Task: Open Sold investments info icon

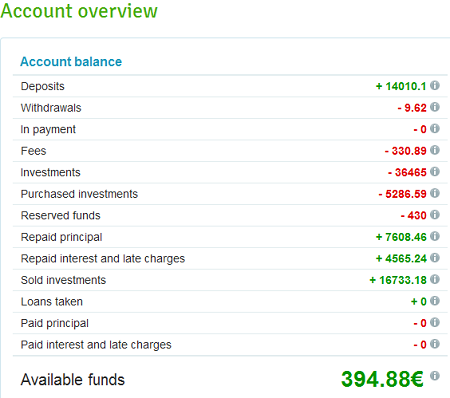Action: click(435, 279)
